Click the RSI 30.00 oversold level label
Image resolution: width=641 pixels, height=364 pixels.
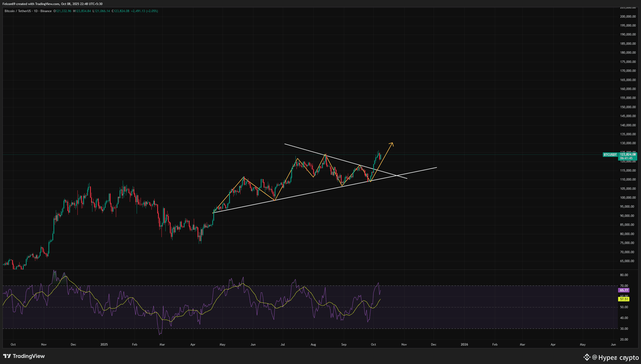click(x=624, y=329)
